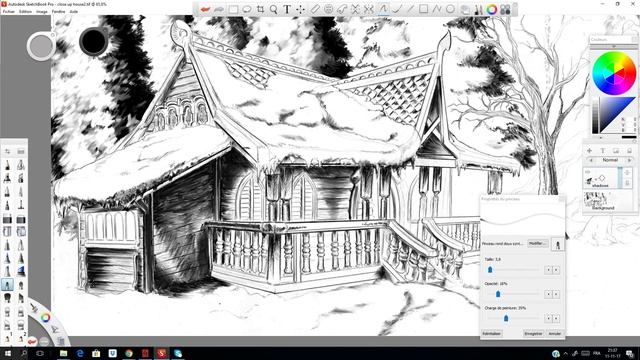Click the Réinitialiser button
The height and width of the screenshot is (360, 640).
[492, 333]
